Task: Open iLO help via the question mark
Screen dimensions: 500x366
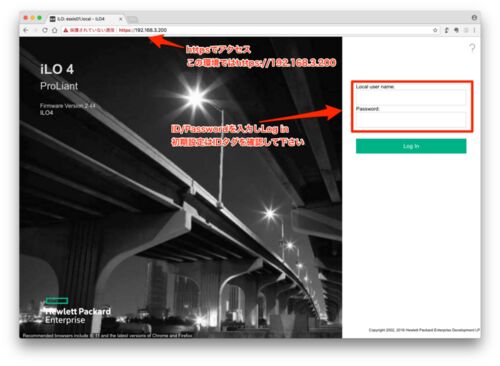Action: point(472,48)
